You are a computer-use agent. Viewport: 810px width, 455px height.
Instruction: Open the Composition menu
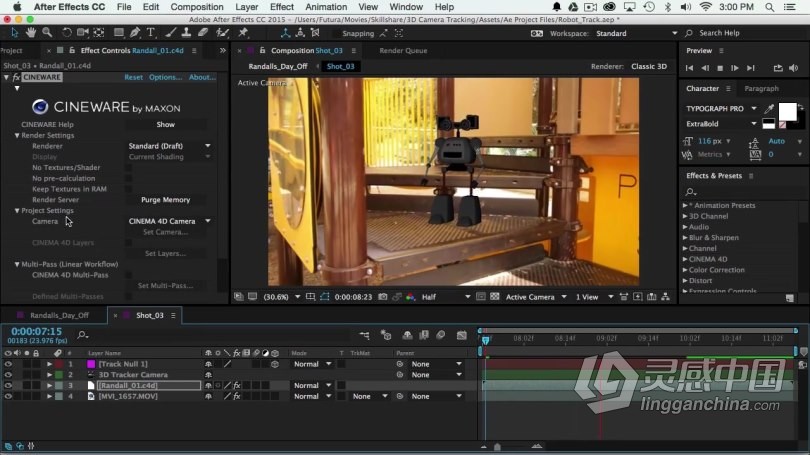click(x=197, y=7)
